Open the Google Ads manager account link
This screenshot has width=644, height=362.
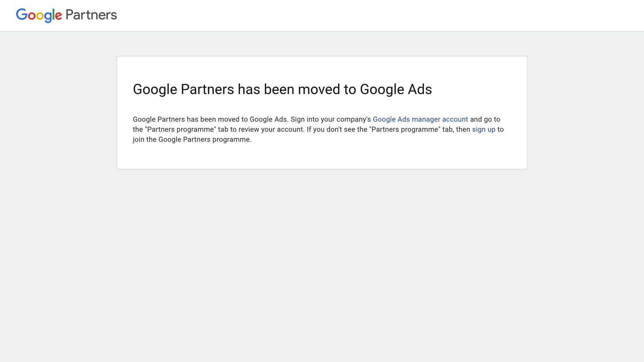tap(420, 119)
